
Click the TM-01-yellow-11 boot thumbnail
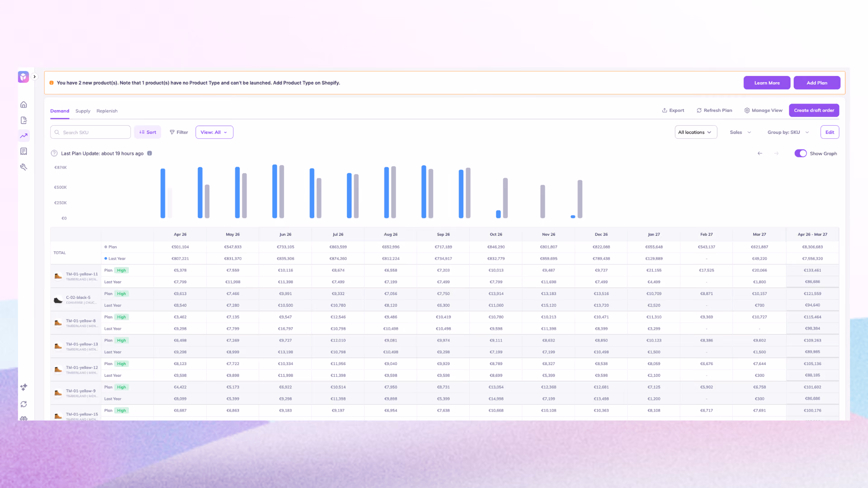click(x=58, y=276)
